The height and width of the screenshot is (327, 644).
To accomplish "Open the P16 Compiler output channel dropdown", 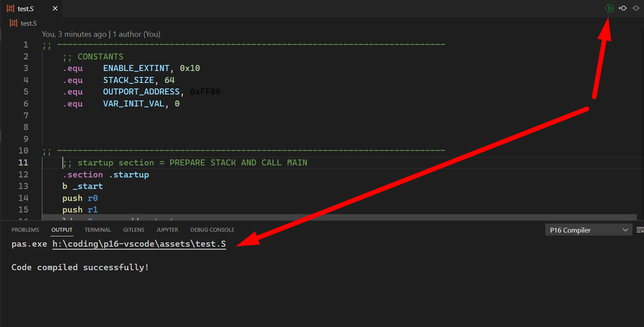I will (588, 230).
